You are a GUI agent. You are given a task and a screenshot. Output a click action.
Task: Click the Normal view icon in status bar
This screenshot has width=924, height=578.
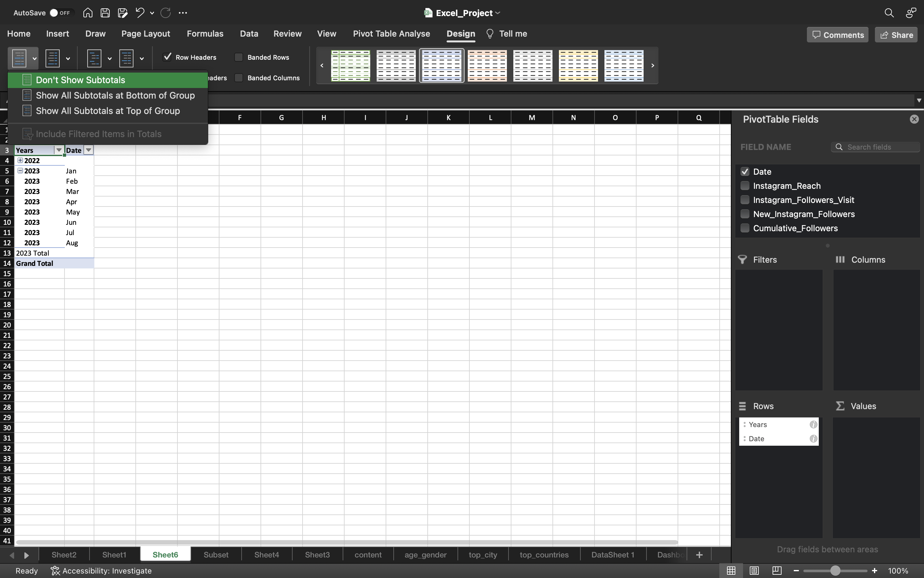pos(731,570)
